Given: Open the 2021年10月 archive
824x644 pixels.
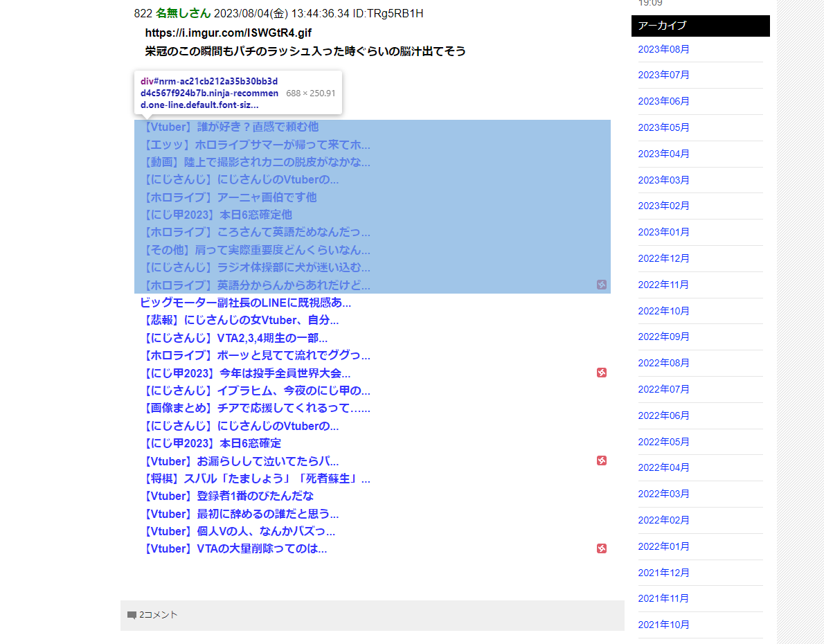Looking at the screenshot, I should (663, 624).
